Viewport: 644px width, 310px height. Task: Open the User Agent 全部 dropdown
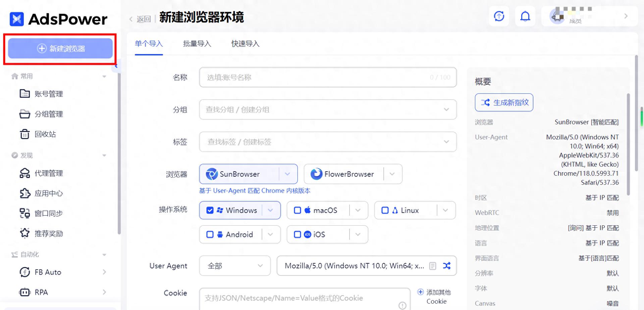point(234,266)
